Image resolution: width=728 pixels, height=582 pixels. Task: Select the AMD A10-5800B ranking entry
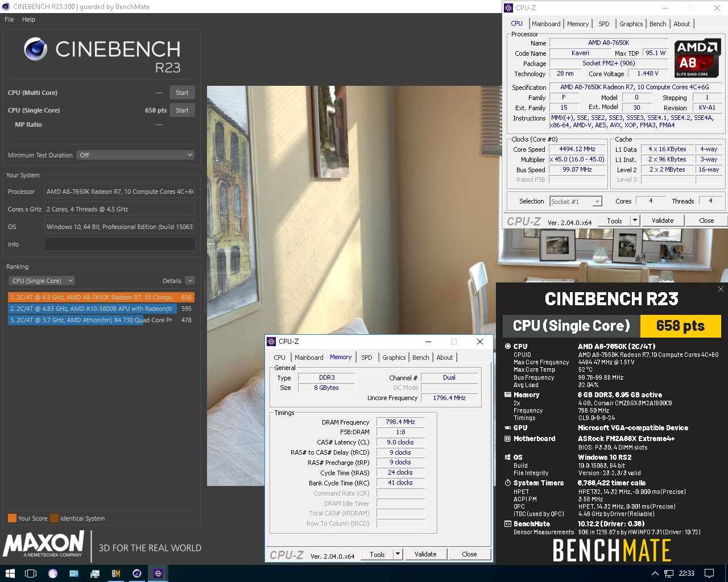pos(101,309)
